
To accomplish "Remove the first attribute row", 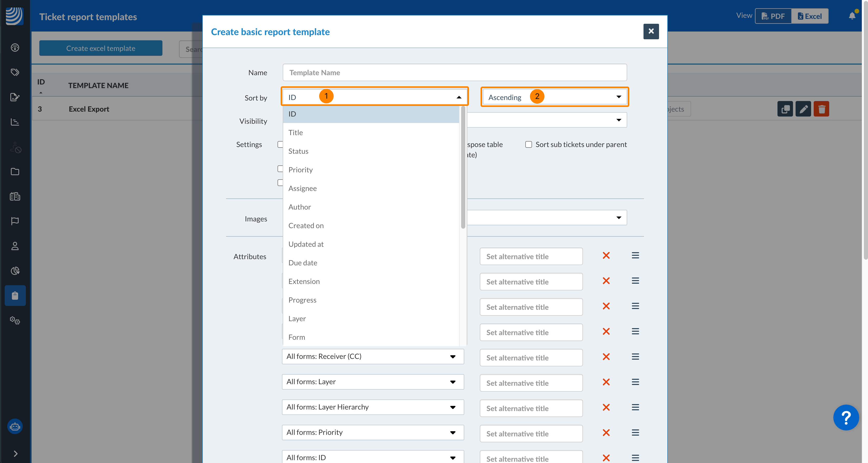I will pyautogui.click(x=606, y=255).
